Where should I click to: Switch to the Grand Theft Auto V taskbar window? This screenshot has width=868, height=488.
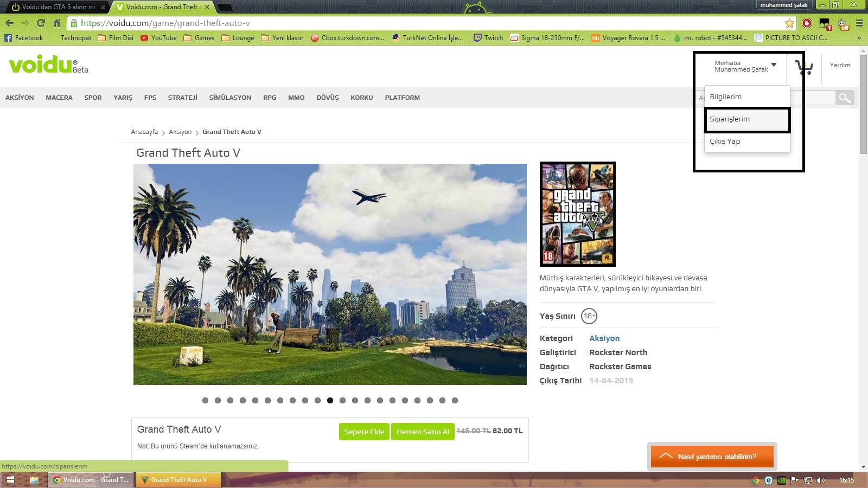coord(178,480)
